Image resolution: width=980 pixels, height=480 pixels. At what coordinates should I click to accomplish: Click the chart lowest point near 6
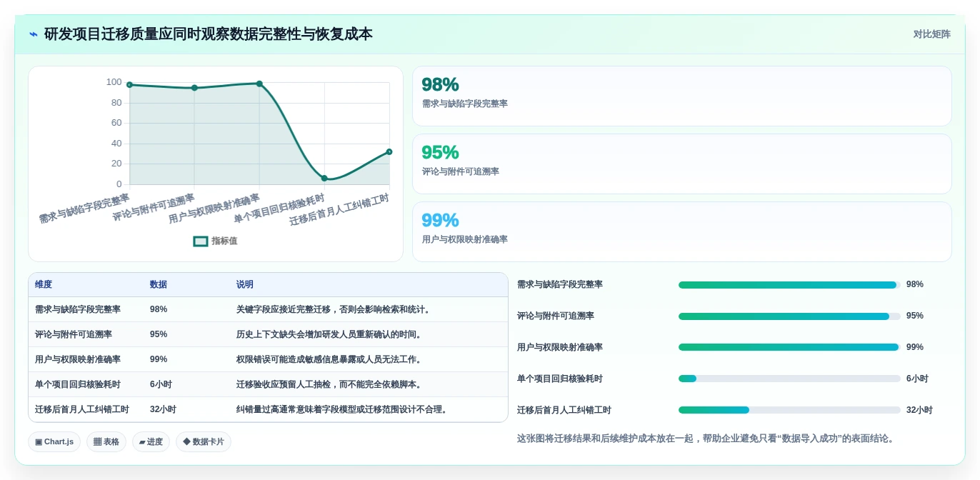point(324,178)
